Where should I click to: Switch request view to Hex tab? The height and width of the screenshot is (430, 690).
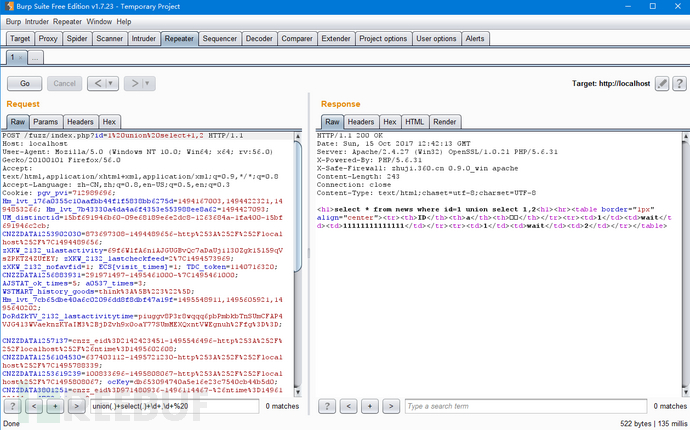[x=109, y=122]
